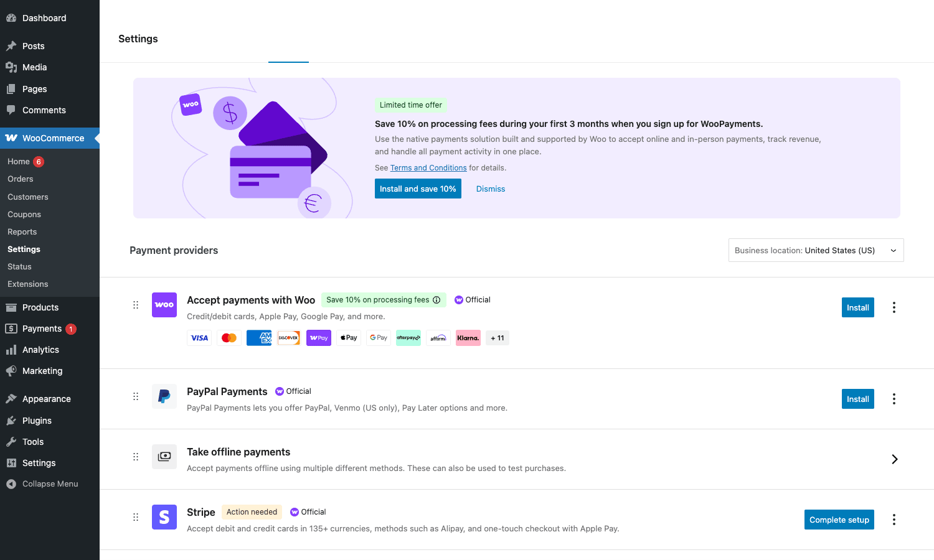Click the Action needed badge on Stripe
Image resolution: width=934 pixels, height=560 pixels.
click(252, 512)
